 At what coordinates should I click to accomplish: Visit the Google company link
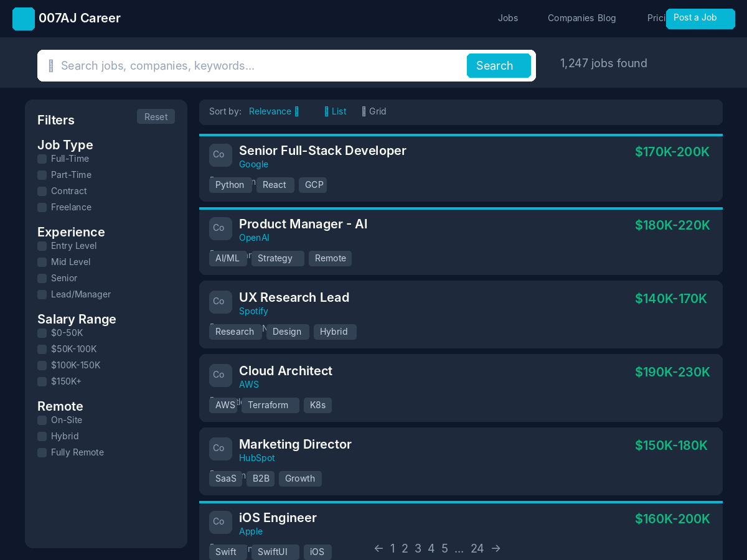click(x=253, y=164)
